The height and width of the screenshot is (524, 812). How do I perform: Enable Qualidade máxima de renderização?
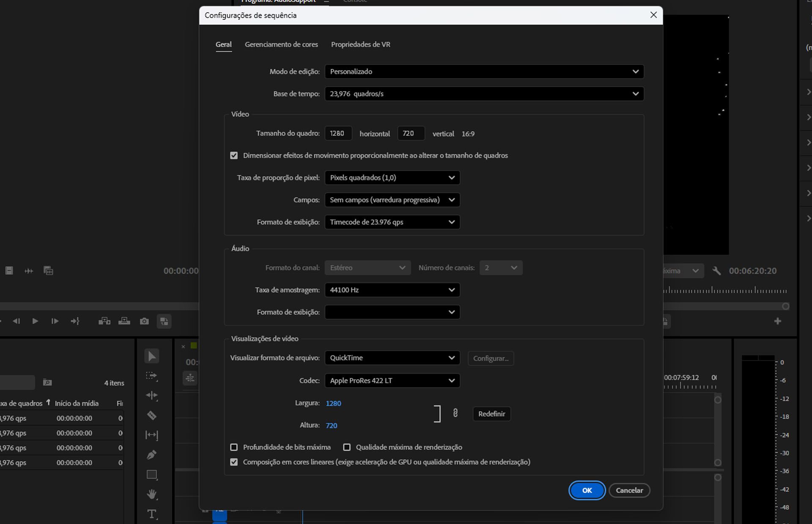click(x=347, y=447)
